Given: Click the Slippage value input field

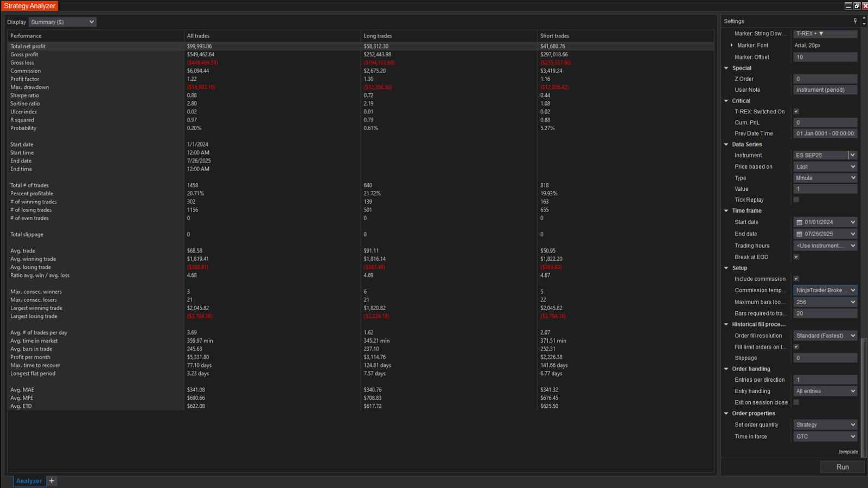Looking at the screenshot, I should pos(825,358).
